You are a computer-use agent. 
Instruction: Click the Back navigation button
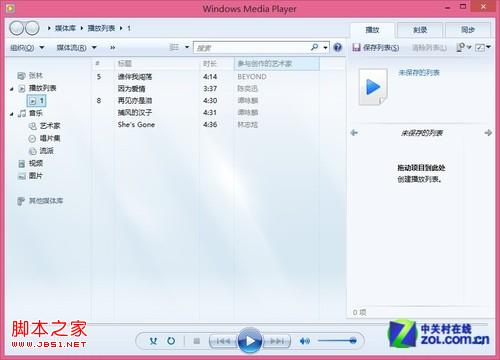(17, 28)
